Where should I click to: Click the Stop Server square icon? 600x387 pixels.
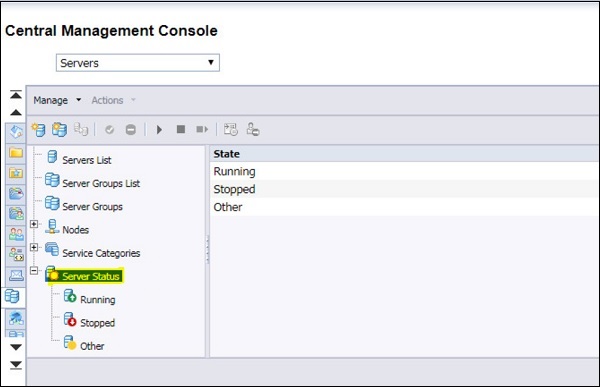click(x=181, y=129)
